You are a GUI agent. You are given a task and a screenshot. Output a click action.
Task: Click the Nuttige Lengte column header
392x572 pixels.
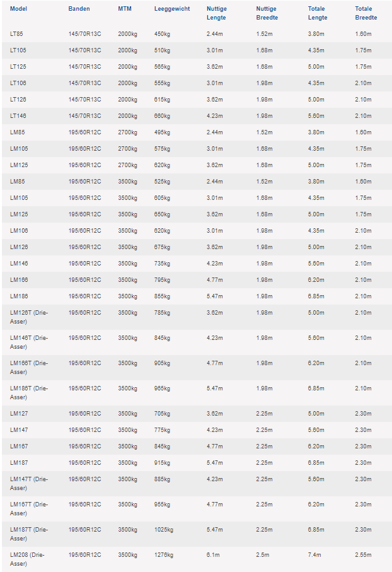coord(217,13)
